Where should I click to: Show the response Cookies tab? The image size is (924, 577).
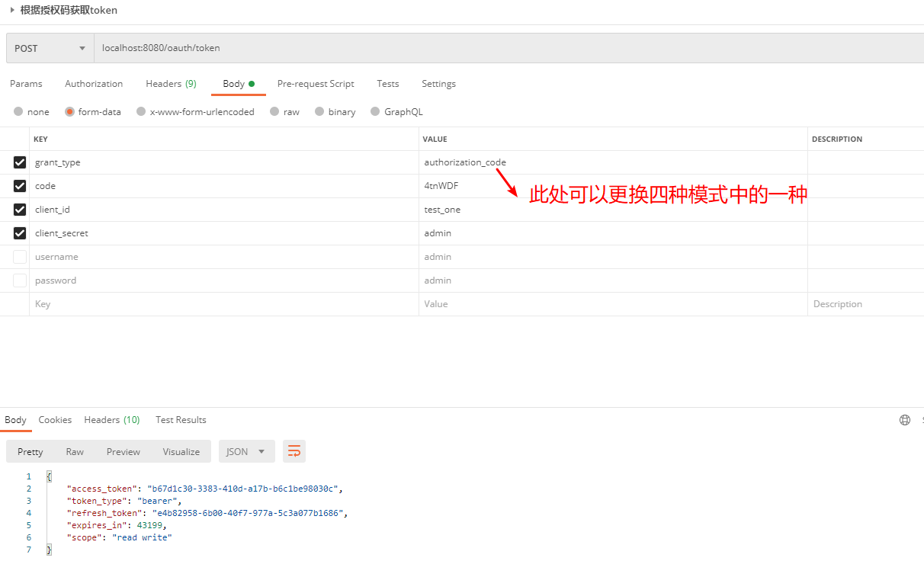55,420
